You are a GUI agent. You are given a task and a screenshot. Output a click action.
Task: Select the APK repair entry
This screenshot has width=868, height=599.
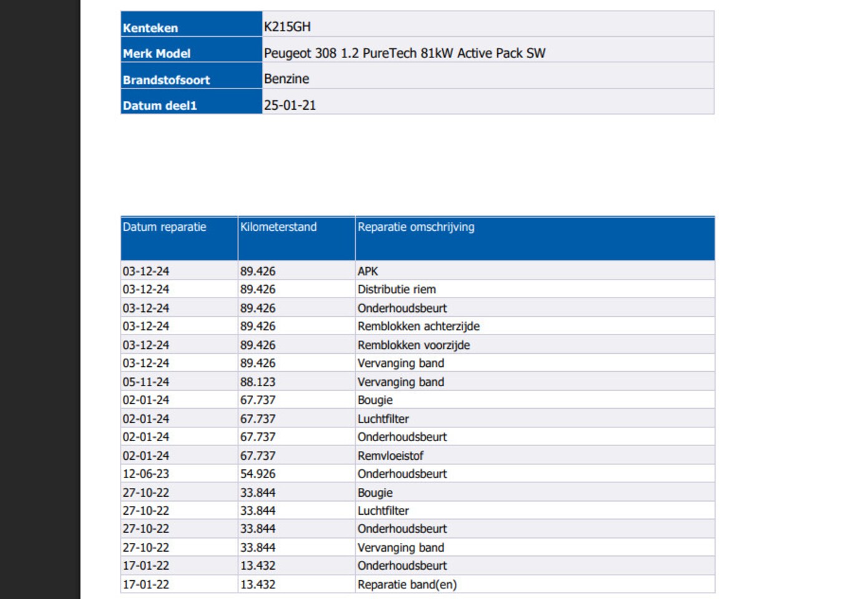(x=368, y=271)
